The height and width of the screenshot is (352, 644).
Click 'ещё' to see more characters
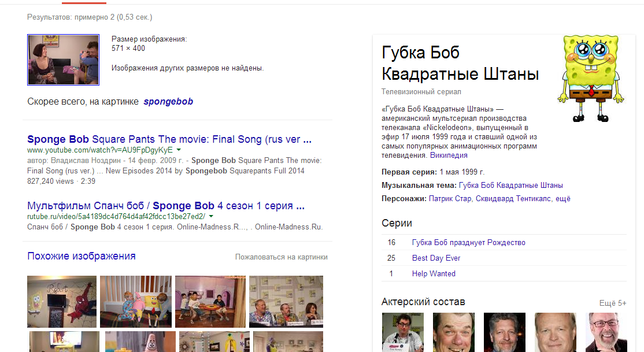point(562,199)
